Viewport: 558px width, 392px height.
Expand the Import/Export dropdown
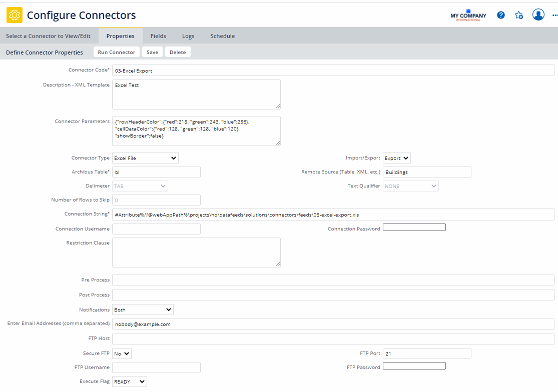coord(396,158)
